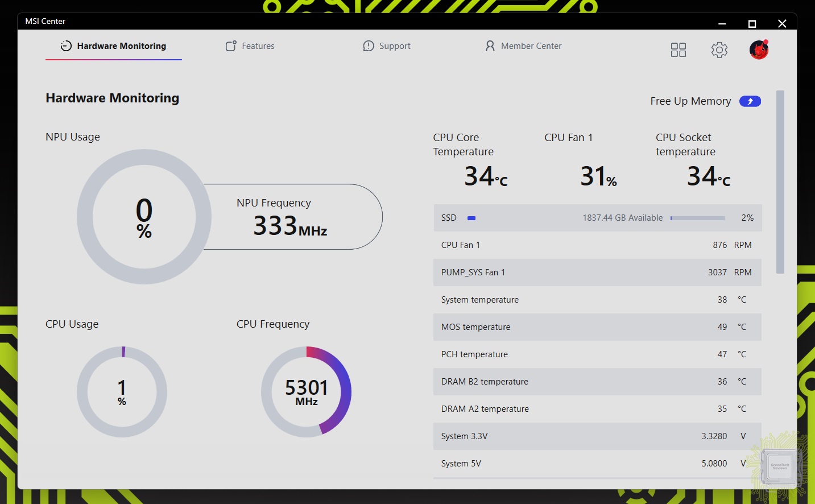Go to the Member Center tab
Screen dimensions: 815x504
(523, 46)
